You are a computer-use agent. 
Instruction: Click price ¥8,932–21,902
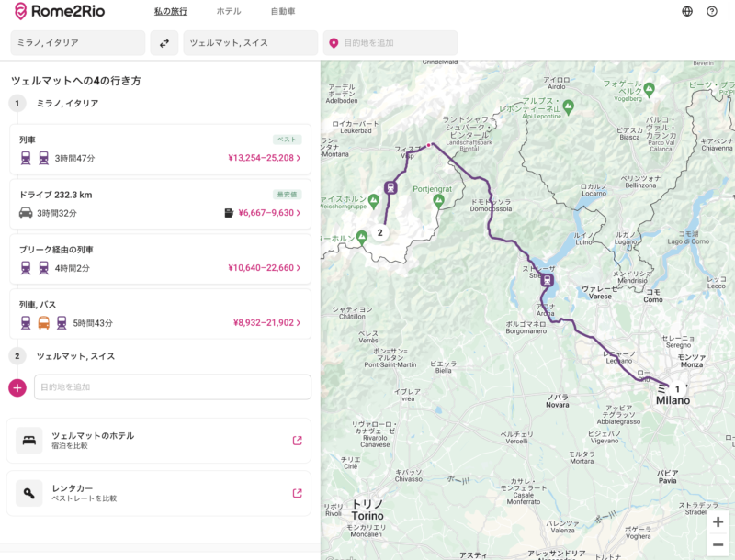pyautogui.click(x=267, y=322)
